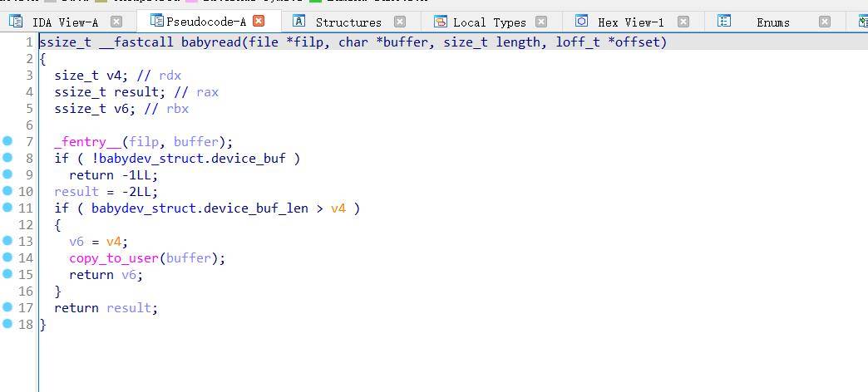The image size is (868, 392).
Task: Toggle breakpoint dot on line 11
Action: point(7,208)
